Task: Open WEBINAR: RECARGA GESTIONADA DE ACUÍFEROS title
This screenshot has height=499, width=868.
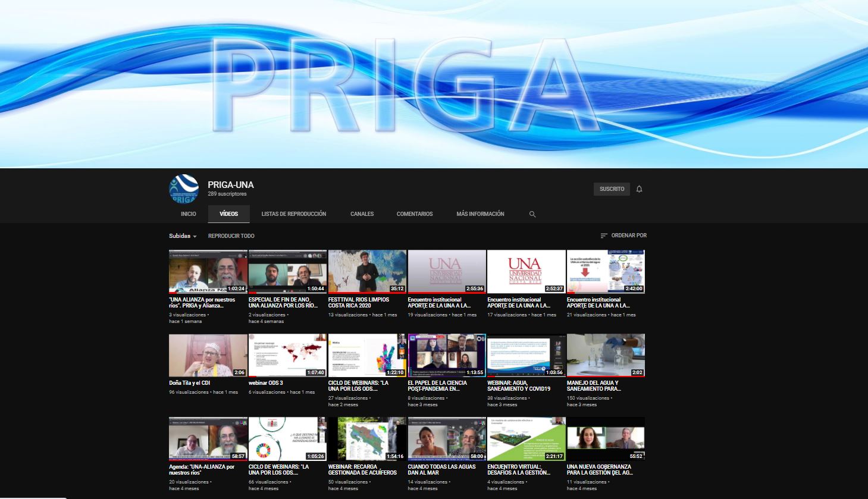Action: coord(363,470)
